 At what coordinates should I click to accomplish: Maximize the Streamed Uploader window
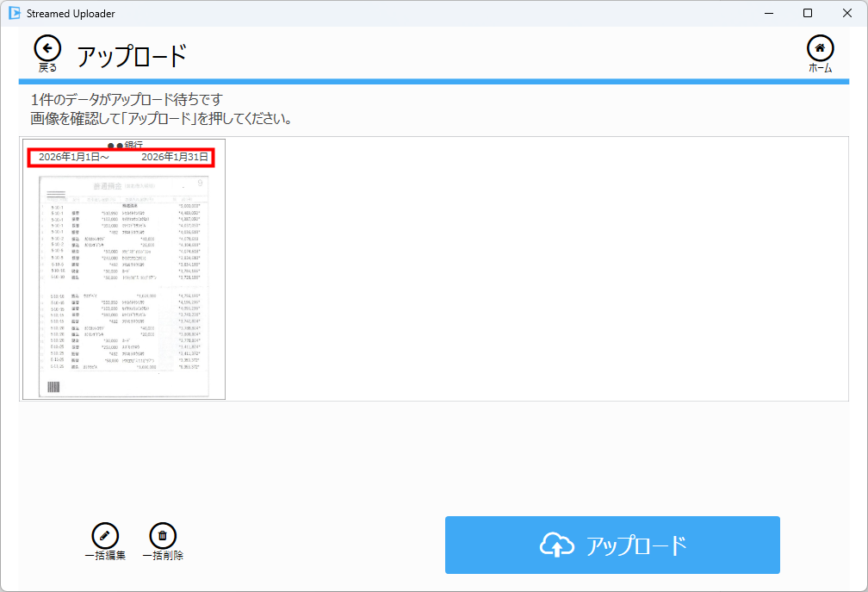[807, 14]
